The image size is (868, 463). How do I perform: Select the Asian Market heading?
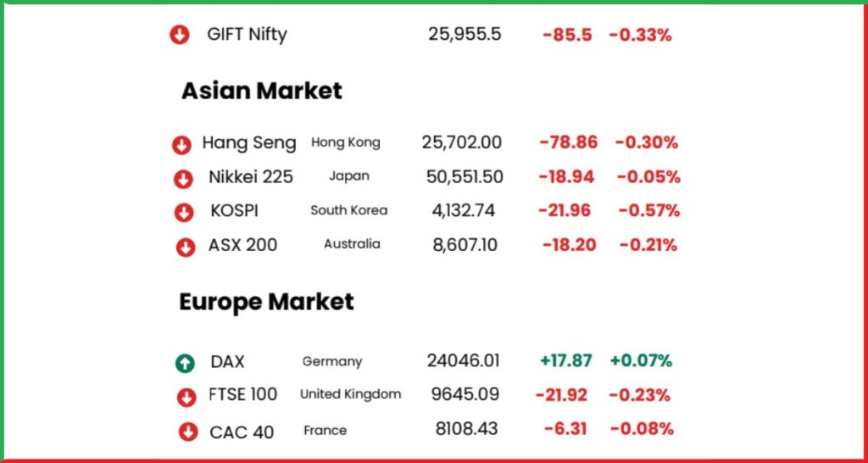click(x=262, y=90)
